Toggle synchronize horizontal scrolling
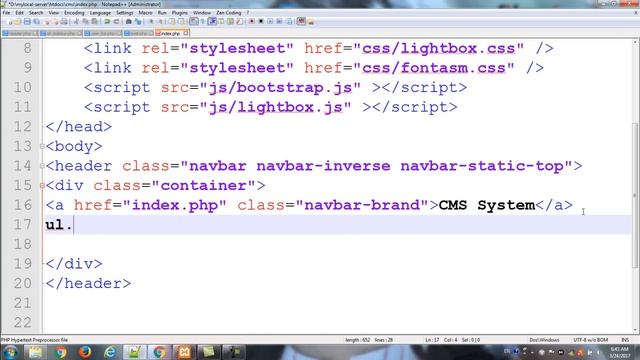 181,21
